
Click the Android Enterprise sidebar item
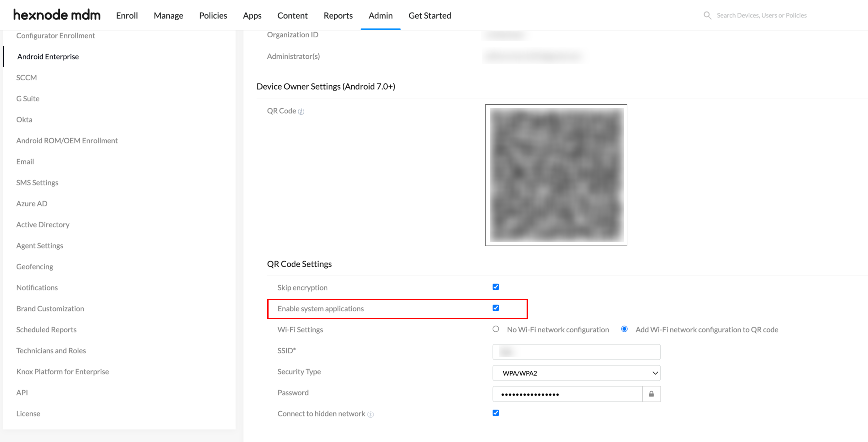tap(48, 56)
